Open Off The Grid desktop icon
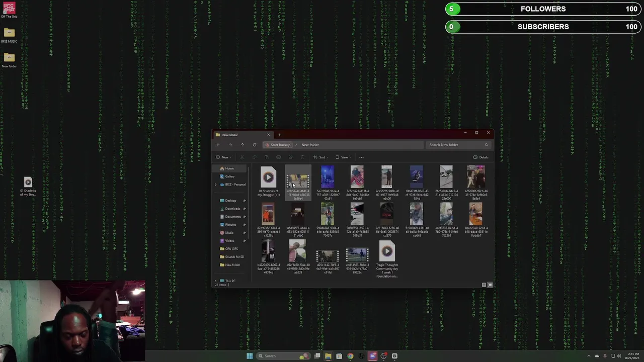The width and height of the screenshot is (644, 362). 9,11
